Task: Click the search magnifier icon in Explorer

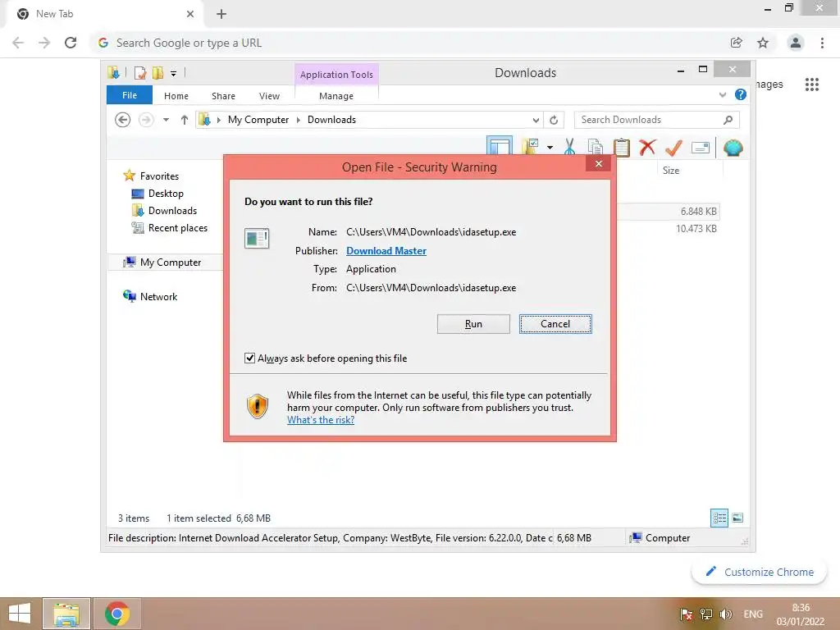Action: point(728,120)
